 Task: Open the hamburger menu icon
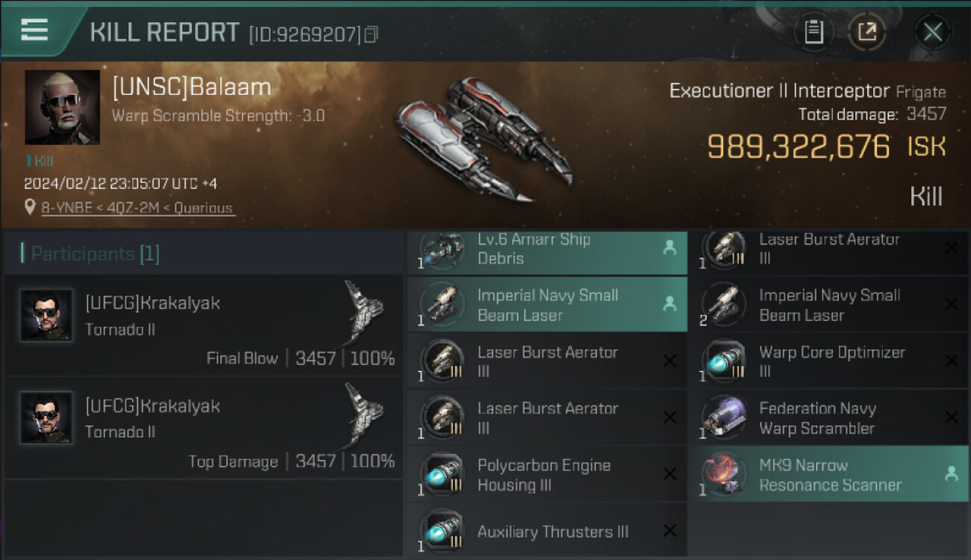coord(34,30)
